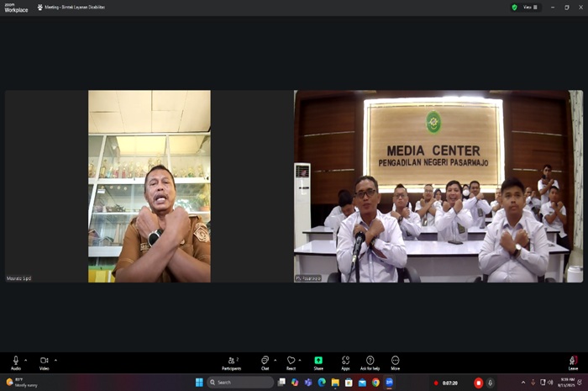Toggle recorder microphone next to stop button
The height and width of the screenshot is (391, 588).
click(x=490, y=383)
